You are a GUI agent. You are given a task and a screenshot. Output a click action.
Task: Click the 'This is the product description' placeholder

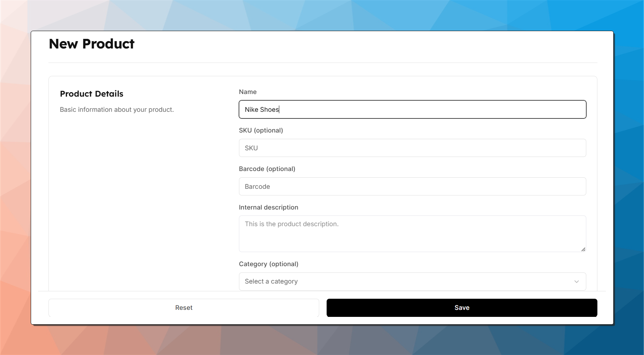291,224
